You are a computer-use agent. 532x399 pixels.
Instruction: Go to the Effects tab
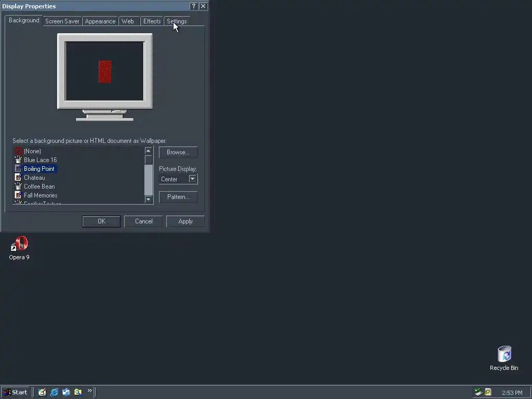coord(152,21)
